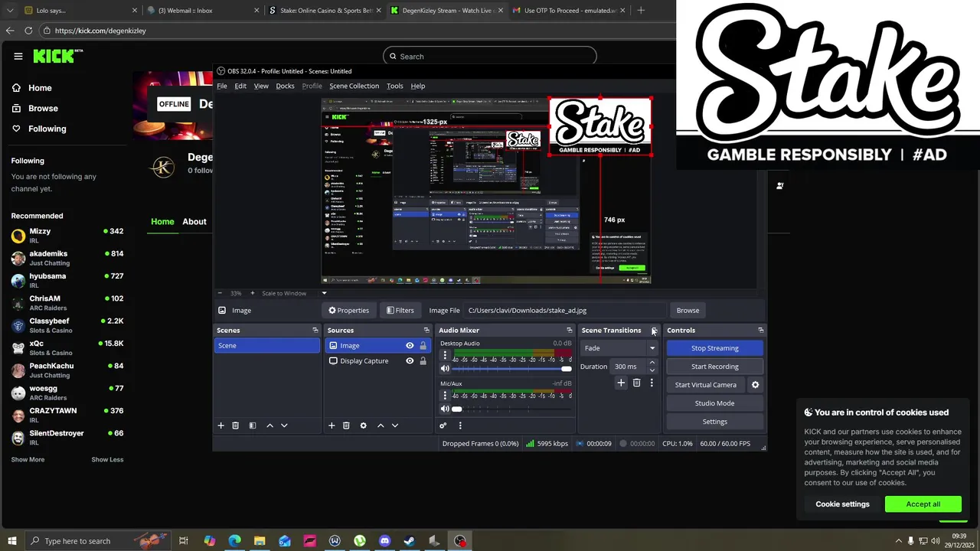Expand recommended list with Show More
The width and height of the screenshot is (980, 551).
click(28, 459)
